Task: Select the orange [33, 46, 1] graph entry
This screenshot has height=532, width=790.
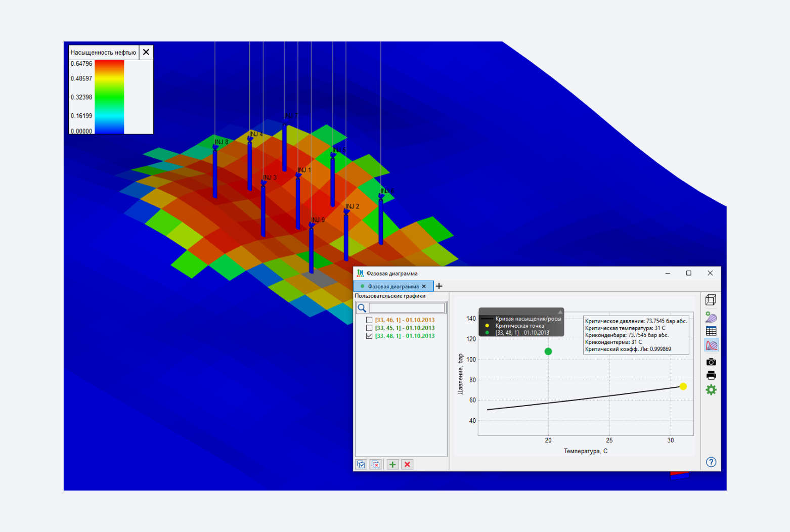Action: point(405,320)
